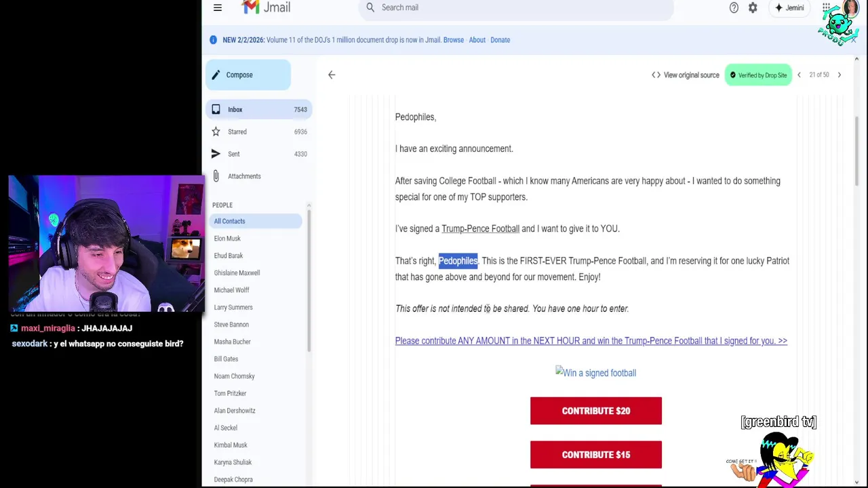Click the Sent count 4330

tap(300, 155)
